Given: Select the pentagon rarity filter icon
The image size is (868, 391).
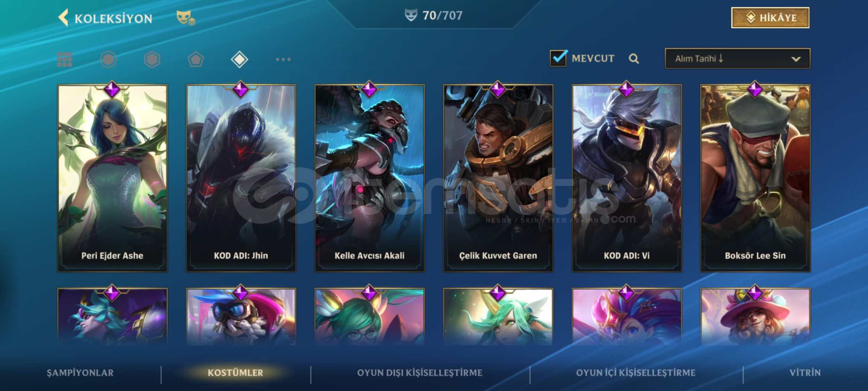Looking at the screenshot, I should tap(196, 59).
